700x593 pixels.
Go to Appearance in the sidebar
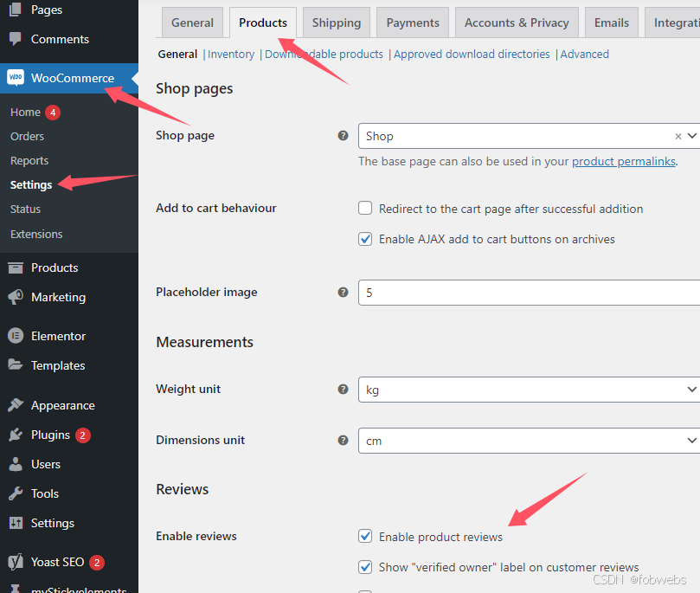point(63,405)
